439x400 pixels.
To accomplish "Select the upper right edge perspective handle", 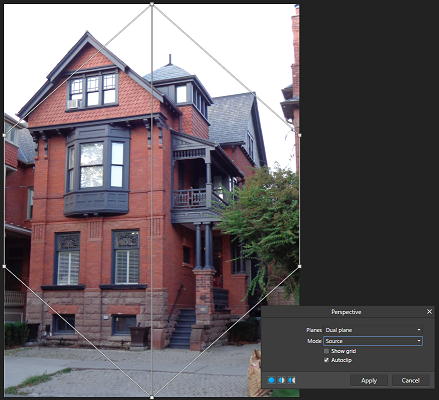I will (300, 135).
